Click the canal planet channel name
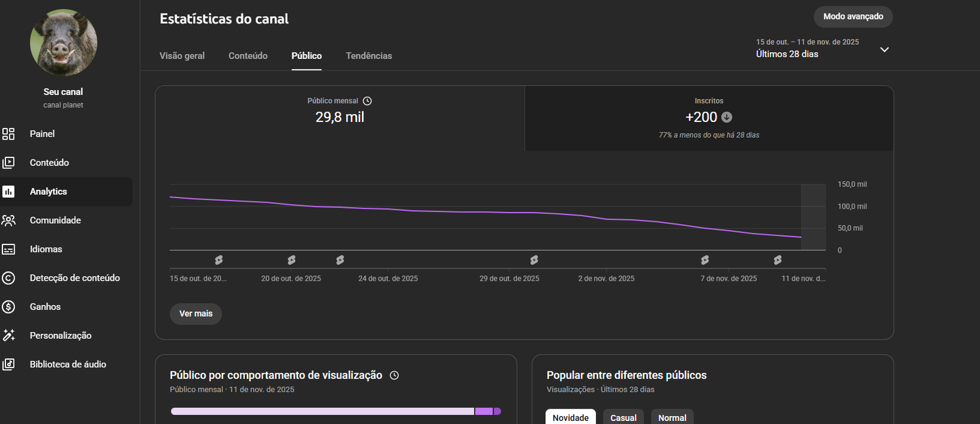The image size is (980, 424). coord(63,105)
